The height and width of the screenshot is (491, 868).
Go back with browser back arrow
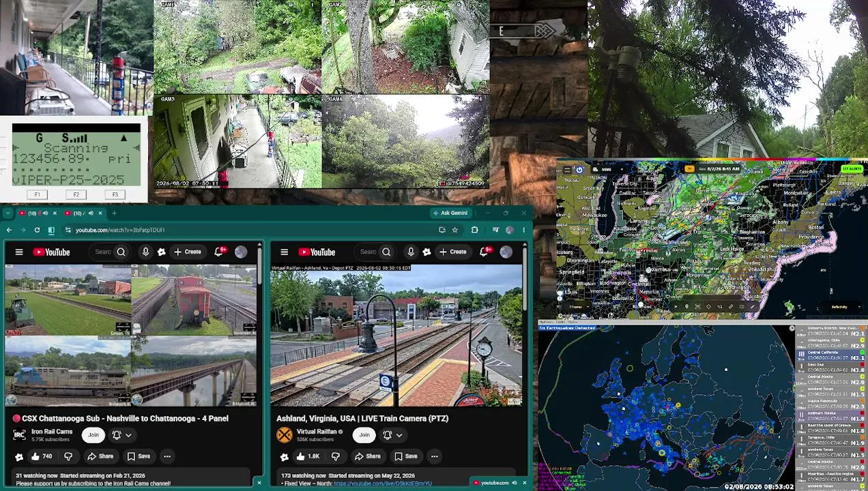coord(9,230)
